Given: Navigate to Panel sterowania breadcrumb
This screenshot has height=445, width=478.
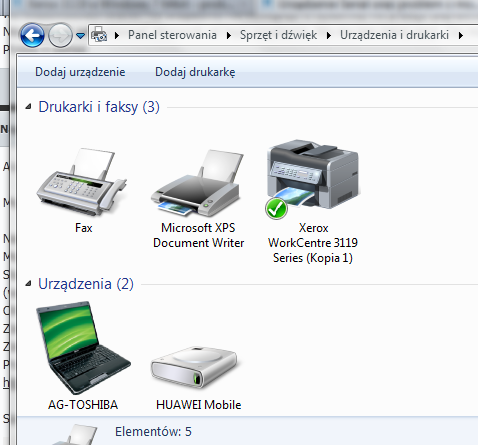Looking at the screenshot, I should pyautogui.click(x=172, y=35).
